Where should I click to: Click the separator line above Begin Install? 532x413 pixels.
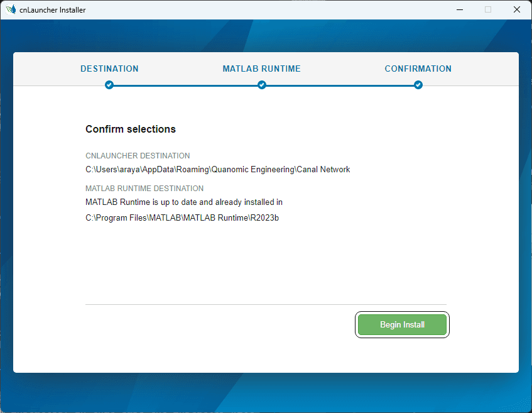tap(266, 304)
